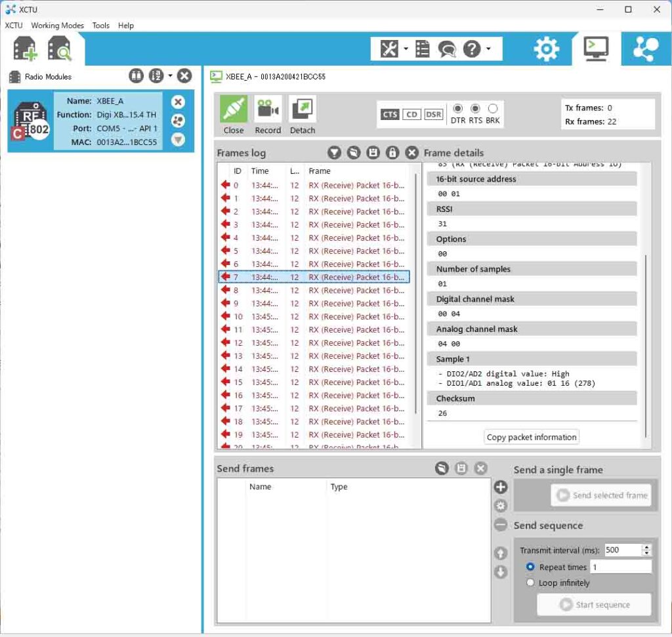Close the serial connection

(x=234, y=115)
